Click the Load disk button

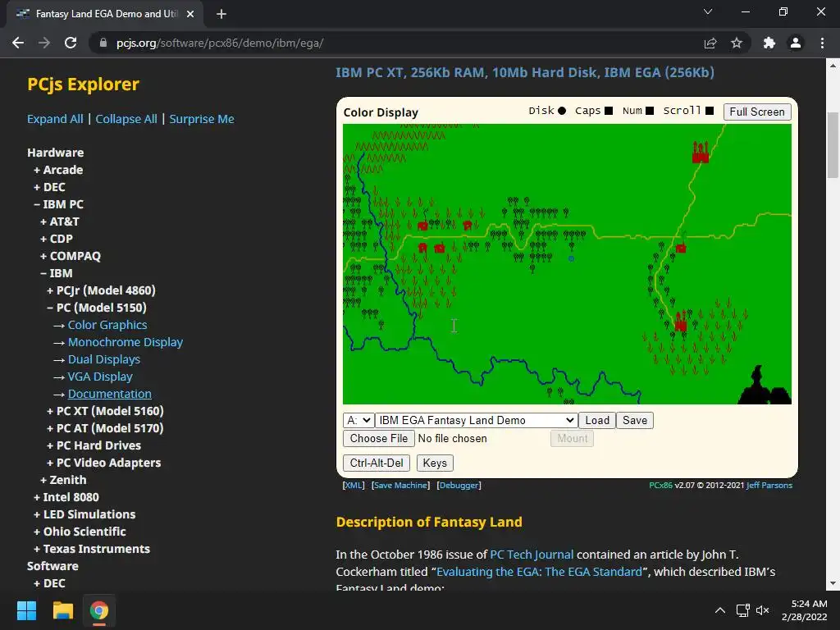tap(597, 421)
